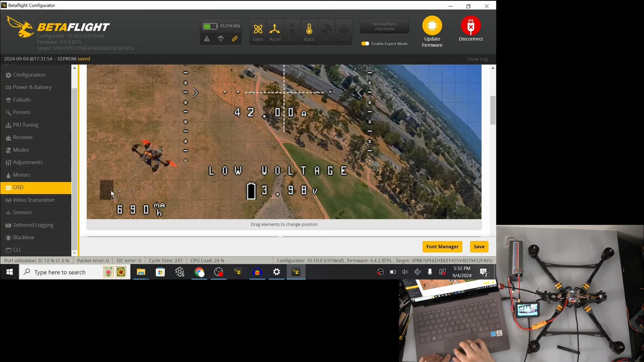Click the taskbar volume speaker icon

point(405,272)
